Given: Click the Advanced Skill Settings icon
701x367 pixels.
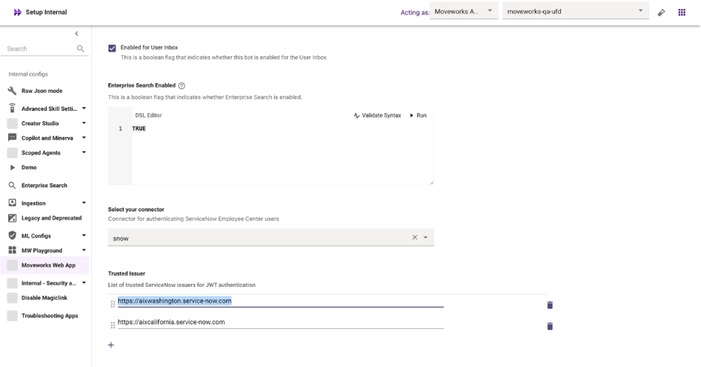Looking at the screenshot, I should 12,108.
